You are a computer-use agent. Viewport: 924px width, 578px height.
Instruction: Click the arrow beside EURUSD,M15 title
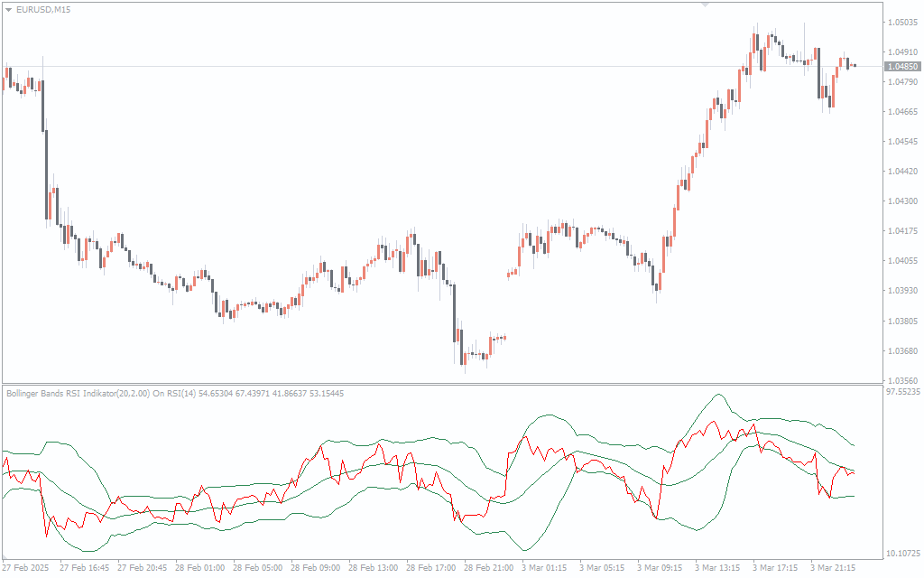click(9, 9)
